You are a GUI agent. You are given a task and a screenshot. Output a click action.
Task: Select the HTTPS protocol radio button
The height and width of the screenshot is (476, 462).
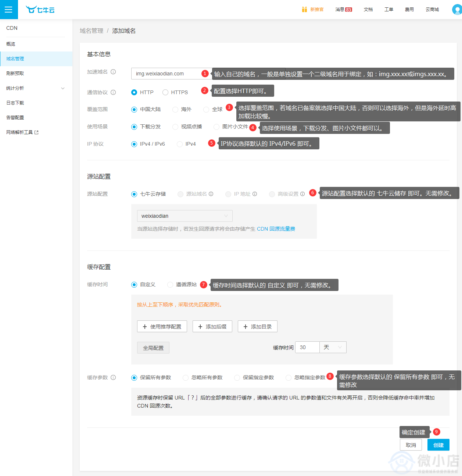pyautogui.click(x=165, y=92)
